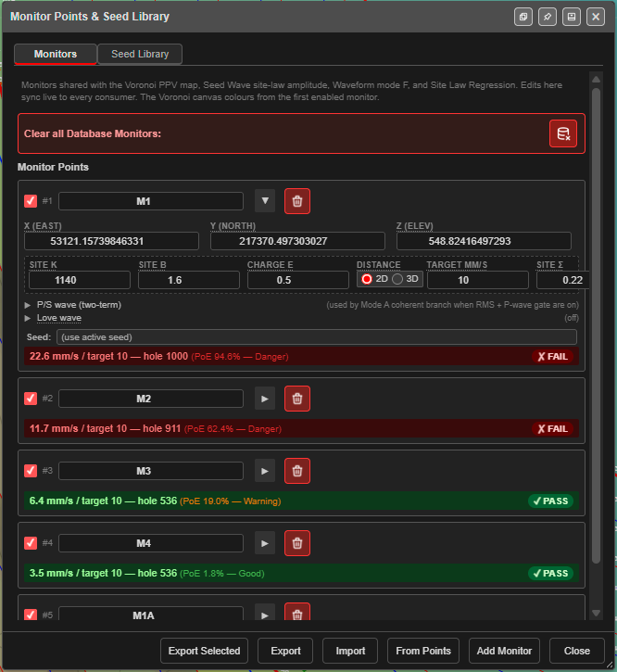Viewport: 617px width, 672px height.
Task: Expand the M4 monitor details arrow
Action: click(x=265, y=543)
